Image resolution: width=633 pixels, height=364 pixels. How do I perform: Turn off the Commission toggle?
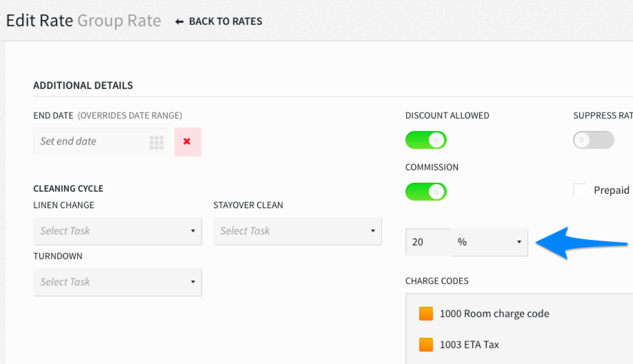pos(426,192)
